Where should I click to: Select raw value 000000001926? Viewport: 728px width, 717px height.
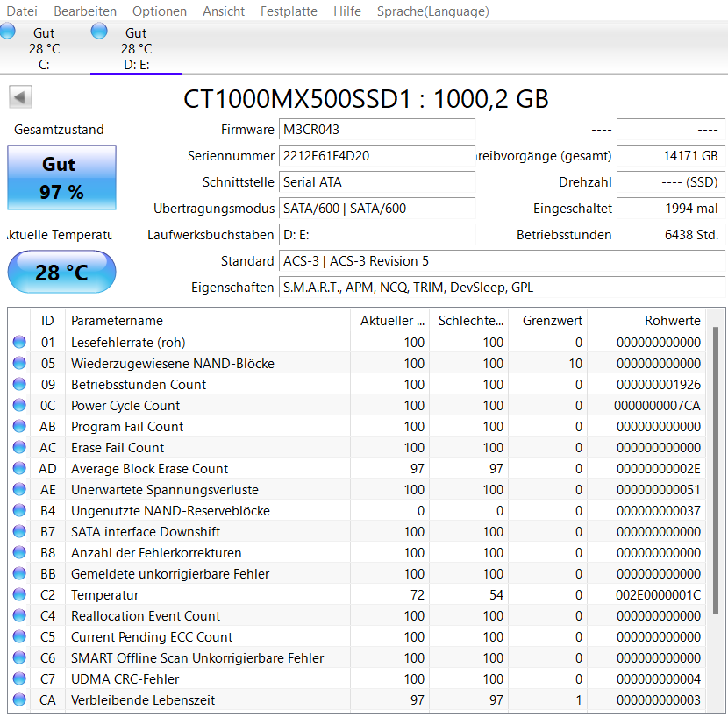[659, 385]
